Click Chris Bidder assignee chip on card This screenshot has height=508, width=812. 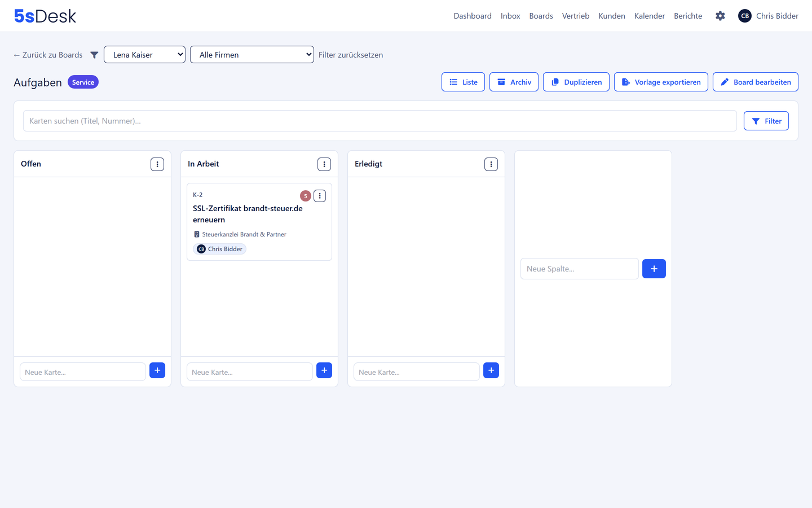[x=219, y=249]
